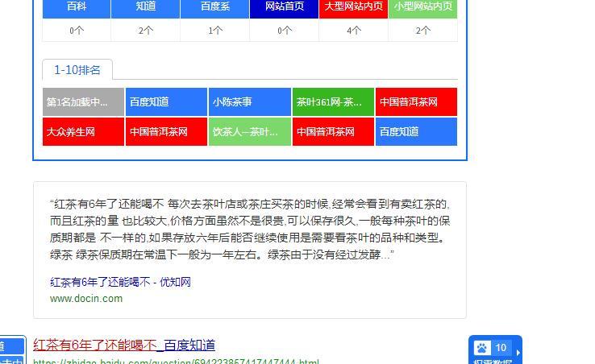Screen dimensions: 595x364
Task: Open the light green 饮茶人--茶叶... cell
Action: coord(250,131)
